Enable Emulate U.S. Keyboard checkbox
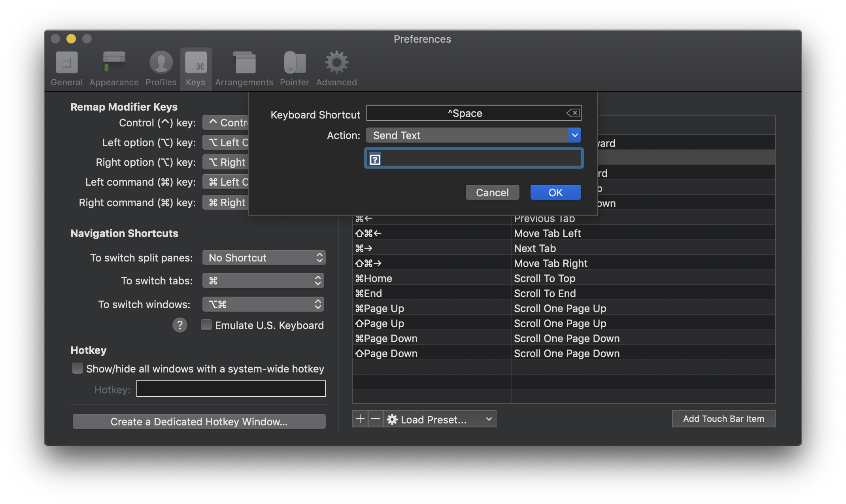This screenshot has height=504, width=846. pos(206,325)
